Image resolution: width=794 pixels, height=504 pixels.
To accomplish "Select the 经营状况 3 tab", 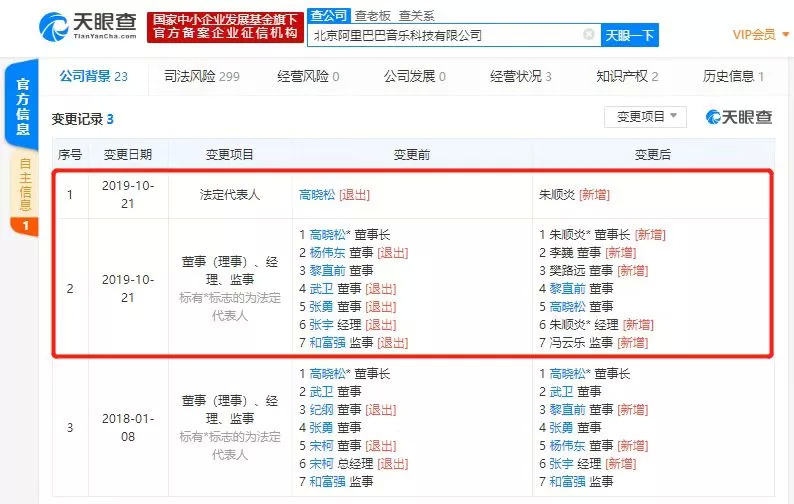I will [521, 76].
